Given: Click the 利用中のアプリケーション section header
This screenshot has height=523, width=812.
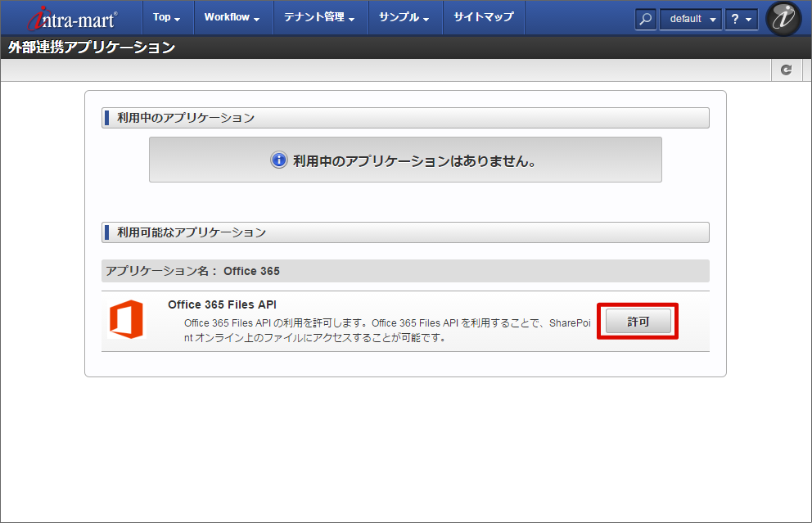Looking at the screenshot, I should 405,118.
